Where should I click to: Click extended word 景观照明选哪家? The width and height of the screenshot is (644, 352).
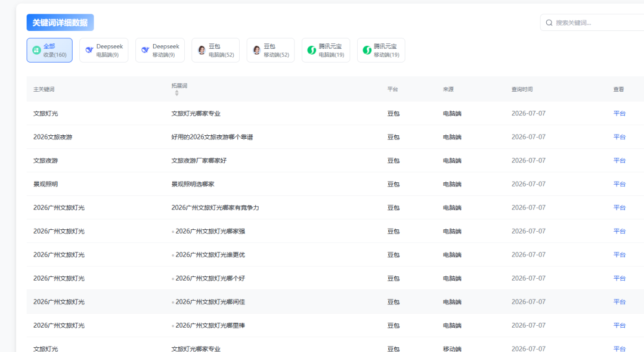(193, 184)
